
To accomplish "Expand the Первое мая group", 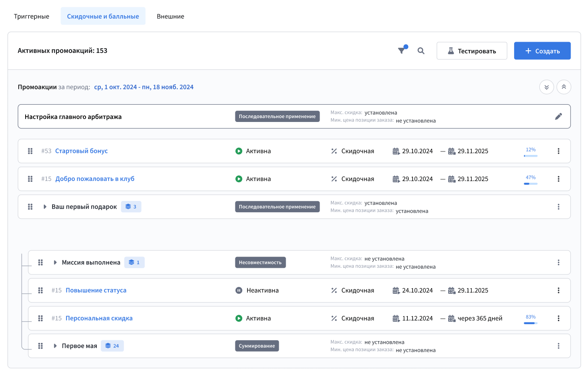I will point(55,346).
